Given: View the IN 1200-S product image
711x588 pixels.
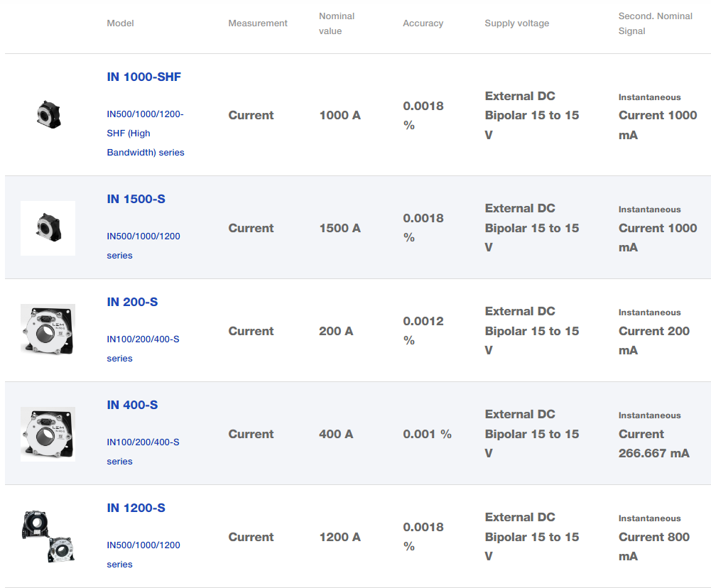Looking at the screenshot, I should point(48,536).
